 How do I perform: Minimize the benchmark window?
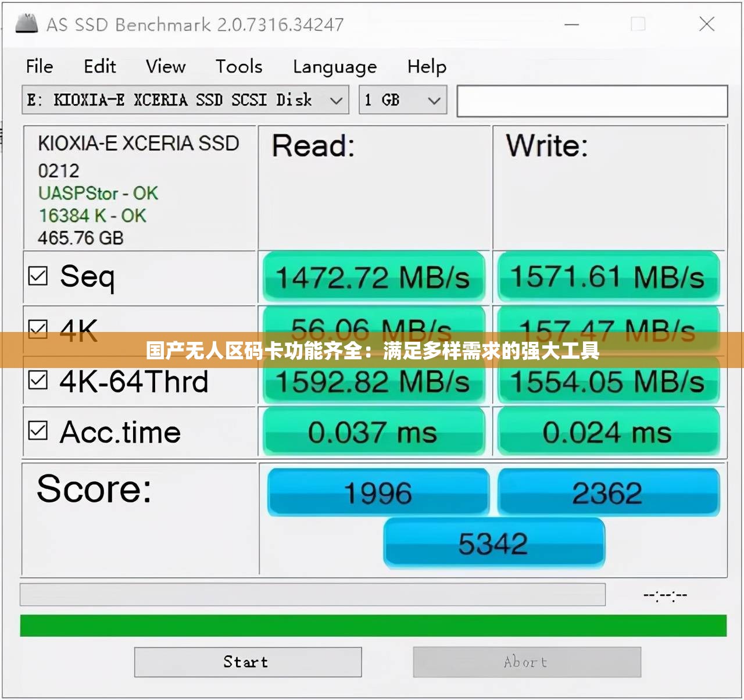[571, 24]
